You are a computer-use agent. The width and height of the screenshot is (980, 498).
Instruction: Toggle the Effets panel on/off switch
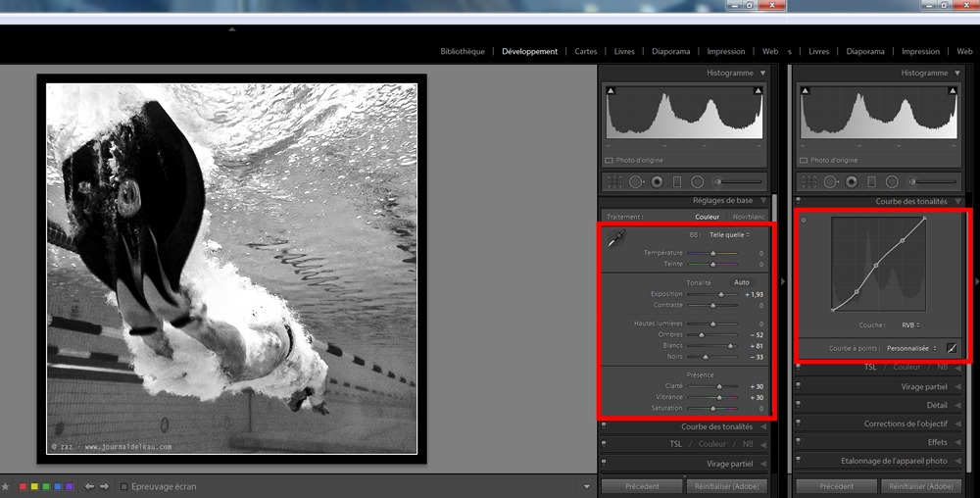[798, 442]
